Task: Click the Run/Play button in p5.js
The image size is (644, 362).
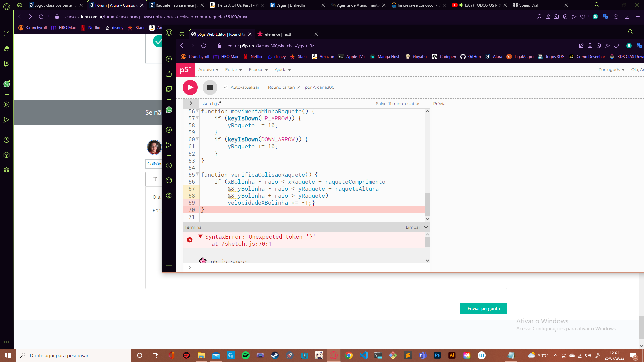Action: point(190,87)
